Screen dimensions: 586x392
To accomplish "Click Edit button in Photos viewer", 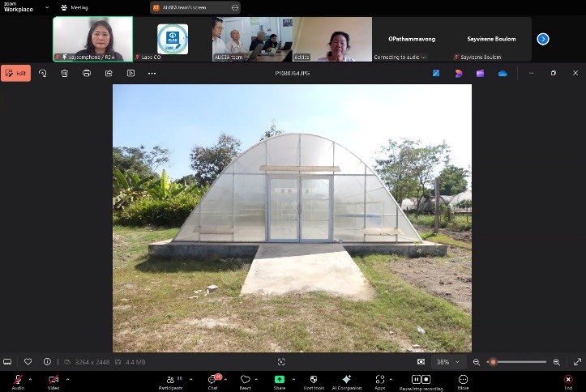I will coord(16,73).
